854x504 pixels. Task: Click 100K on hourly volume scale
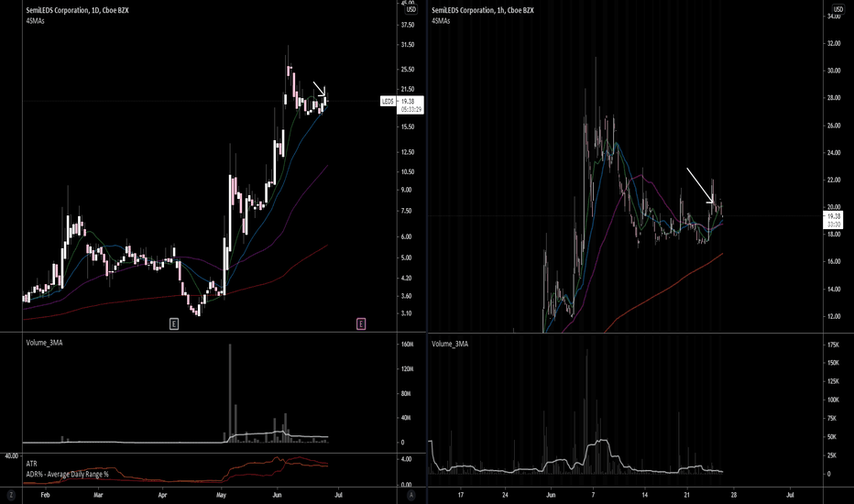(x=833, y=400)
